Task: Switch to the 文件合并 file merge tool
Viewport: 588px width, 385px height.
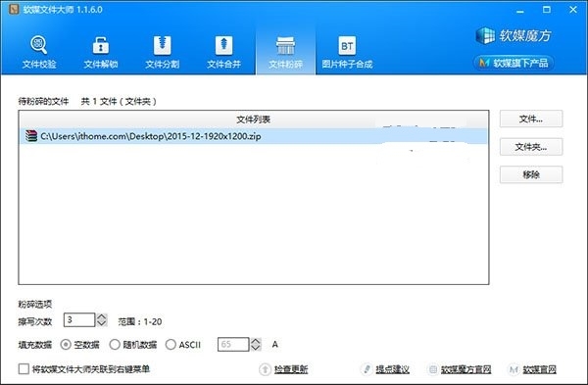Action: [x=223, y=52]
